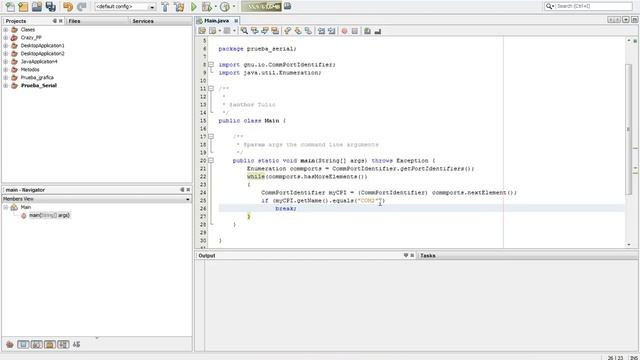Select the Output panel tab
The image size is (640, 360).
pos(207,256)
